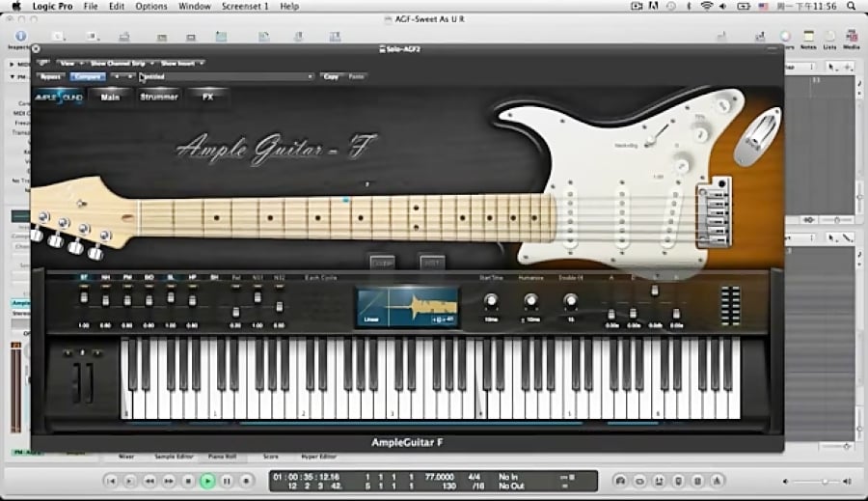Click the rewind transport button
The width and height of the screenshot is (868, 501).
click(149, 481)
